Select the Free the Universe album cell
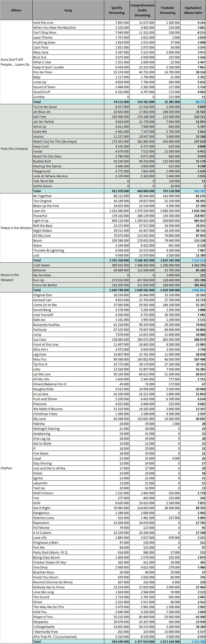Screen dimensions: 206x644 (16, 149)
